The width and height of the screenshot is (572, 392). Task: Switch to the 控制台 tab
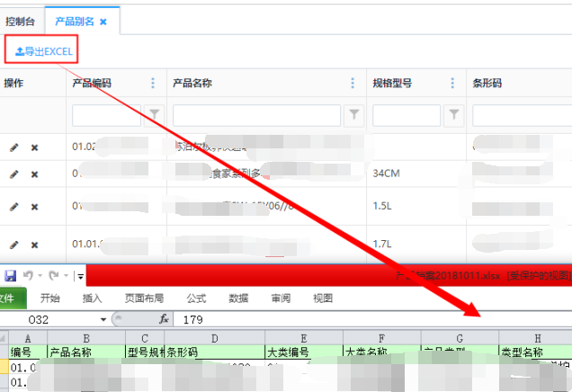21,21
